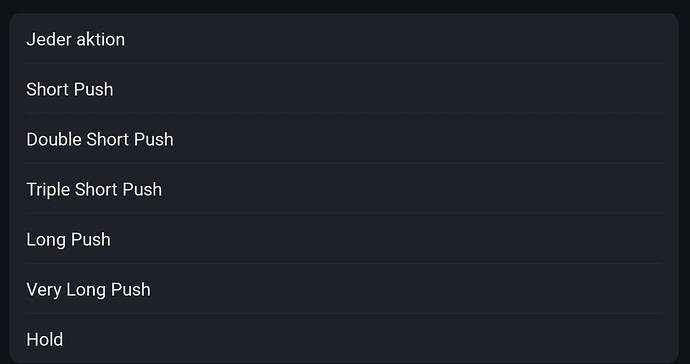
Task: Set trigger to Long Push
Action: [344, 239]
